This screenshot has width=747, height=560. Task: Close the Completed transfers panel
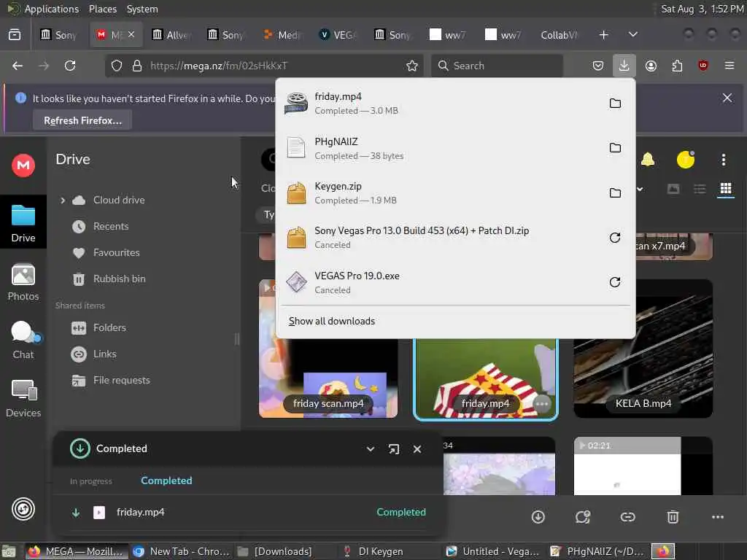(417, 449)
